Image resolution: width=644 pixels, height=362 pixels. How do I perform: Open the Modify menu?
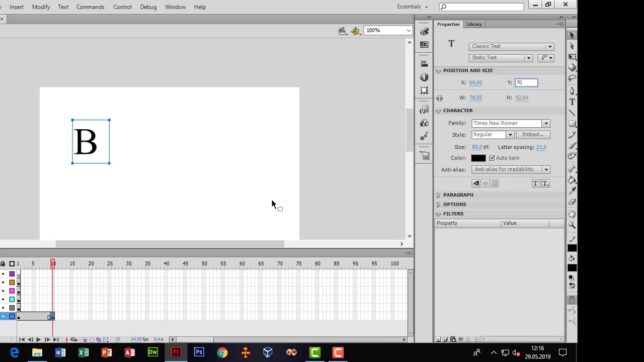coord(41,7)
